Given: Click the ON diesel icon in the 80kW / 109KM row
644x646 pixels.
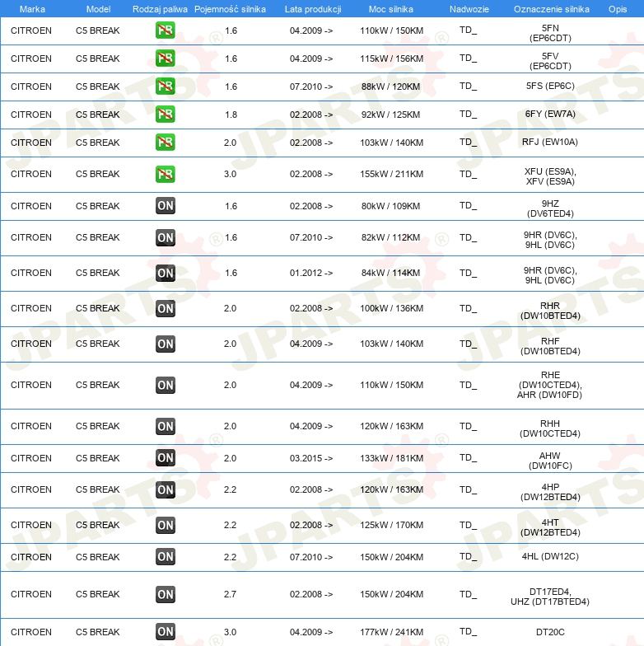Looking at the screenshot, I should click(165, 206).
